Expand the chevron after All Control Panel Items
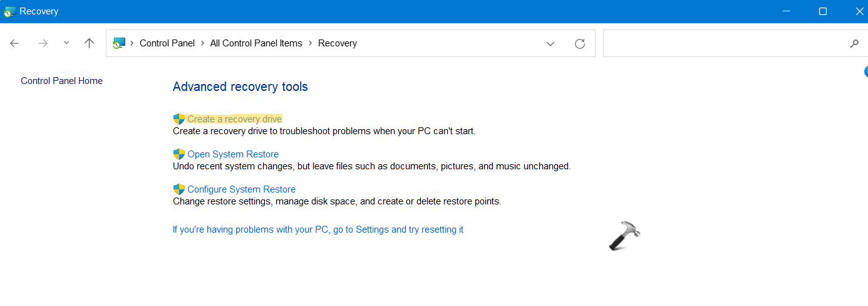Image resolution: width=868 pixels, height=306 pixels. (310, 43)
